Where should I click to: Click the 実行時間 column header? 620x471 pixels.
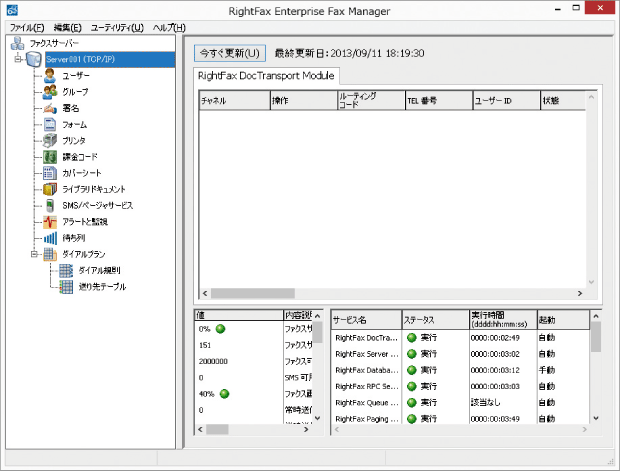(x=503, y=320)
